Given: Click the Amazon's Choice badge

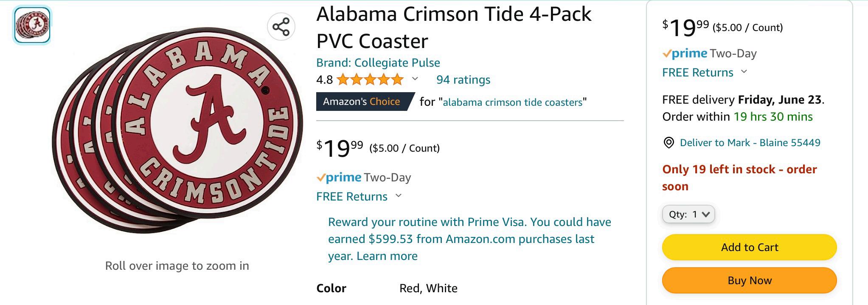Looking at the screenshot, I should pos(362,102).
